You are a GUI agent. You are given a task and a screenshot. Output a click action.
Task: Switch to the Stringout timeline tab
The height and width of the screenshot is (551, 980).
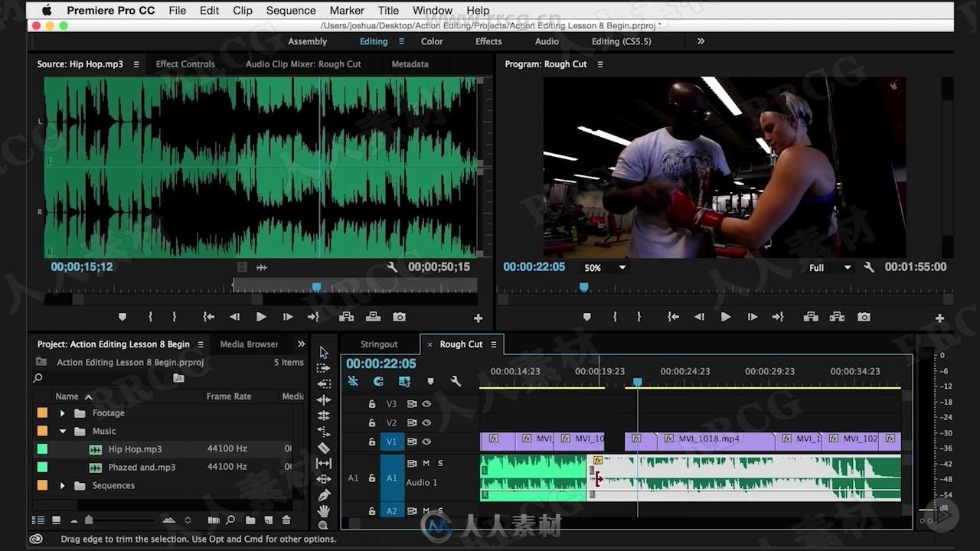pos(379,344)
